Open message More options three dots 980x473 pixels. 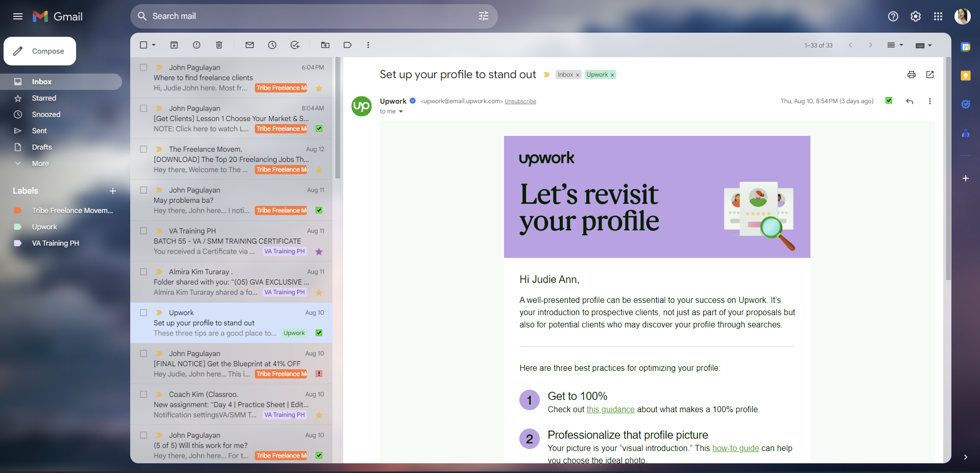point(930,101)
